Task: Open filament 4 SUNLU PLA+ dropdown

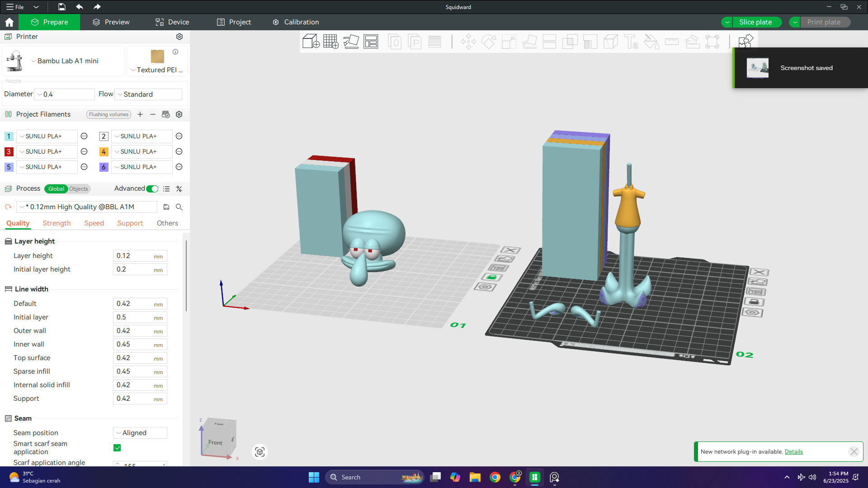Action: tap(142, 151)
